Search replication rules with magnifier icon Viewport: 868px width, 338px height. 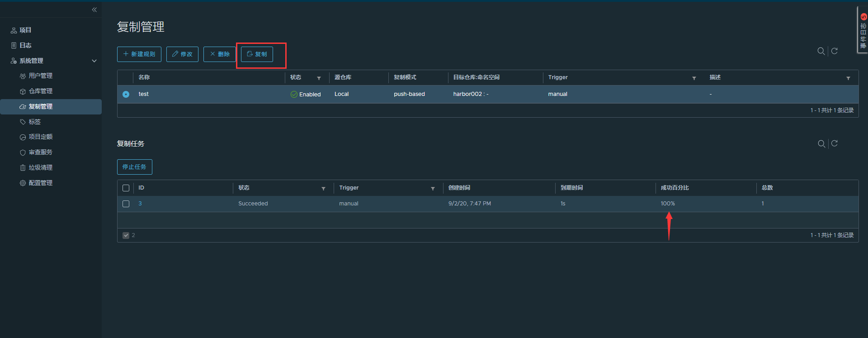821,51
